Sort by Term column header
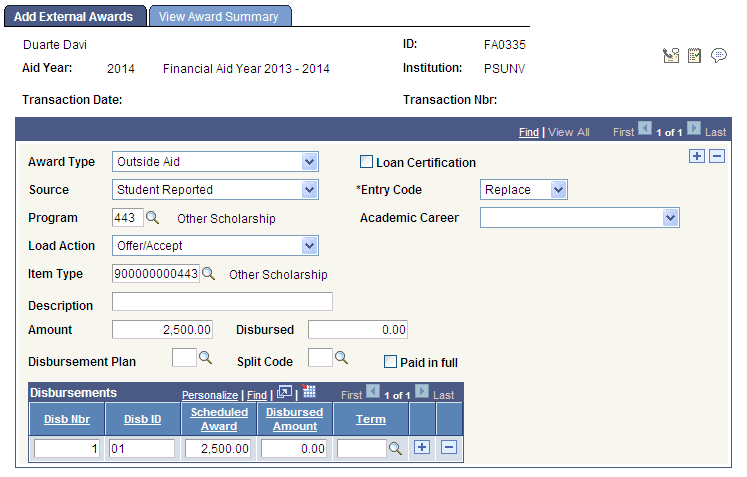The width and height of the screenshot is (747, 477). [371, 419]
